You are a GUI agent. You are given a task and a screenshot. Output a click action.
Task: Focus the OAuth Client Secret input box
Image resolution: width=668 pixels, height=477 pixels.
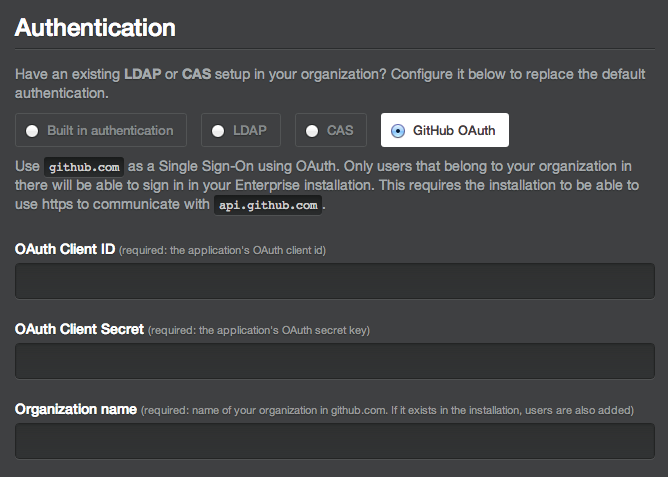click(x=334, y=361)
